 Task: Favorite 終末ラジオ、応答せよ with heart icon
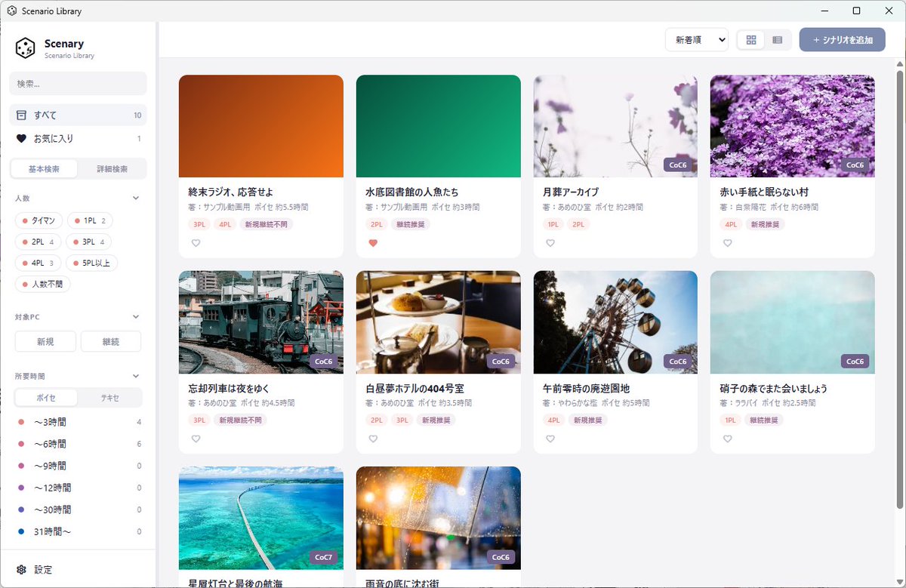click(x=196, y=243)
